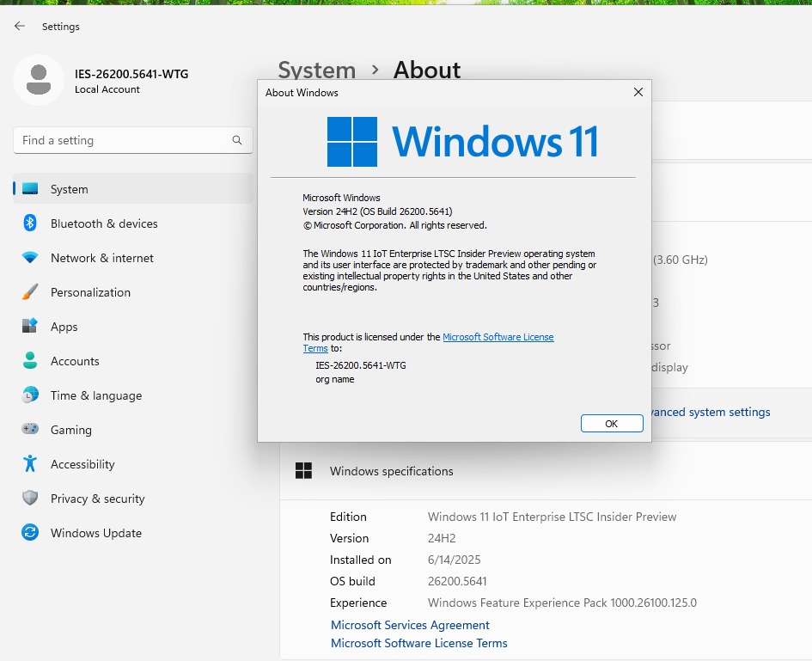Click the Privacy shield icon
Image resolution: width=812 pixels, height=661 pixels.
(x=30, y=498)
